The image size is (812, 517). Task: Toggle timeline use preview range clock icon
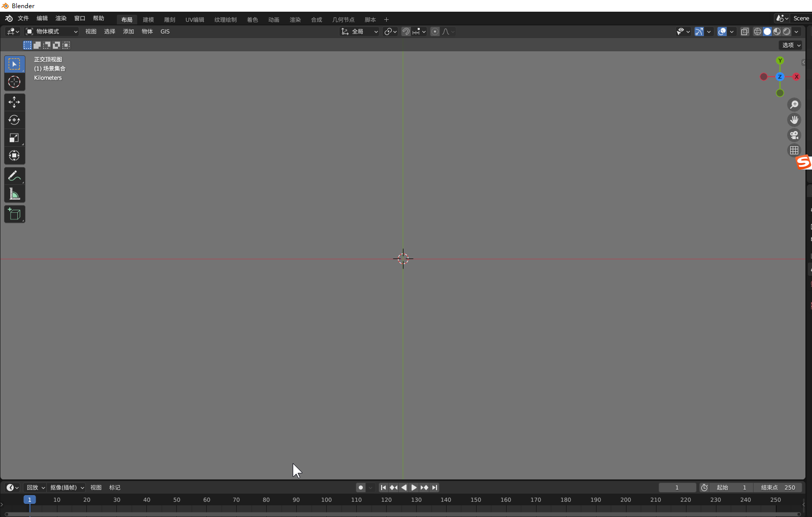(704, 488)
